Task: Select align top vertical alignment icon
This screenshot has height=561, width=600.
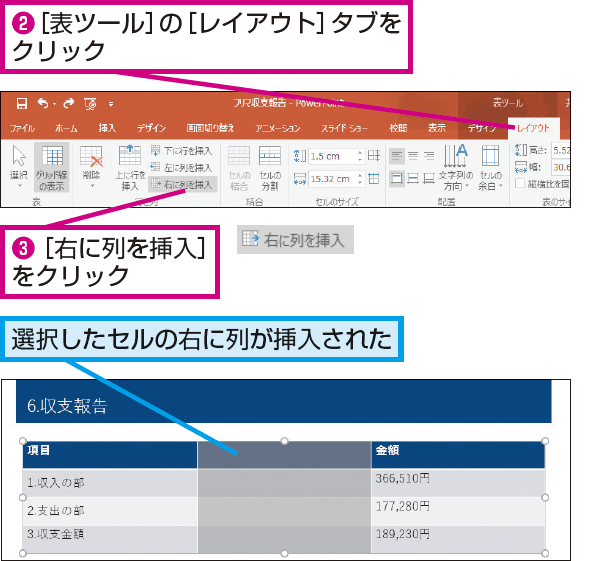Action: click(x=397, y=178)
